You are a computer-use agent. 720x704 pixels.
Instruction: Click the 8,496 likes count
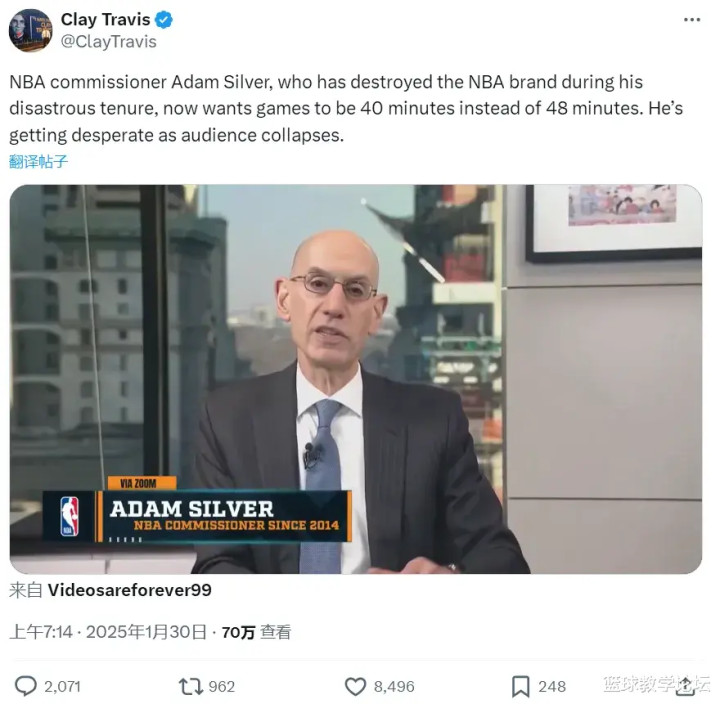tap(394, 687)
